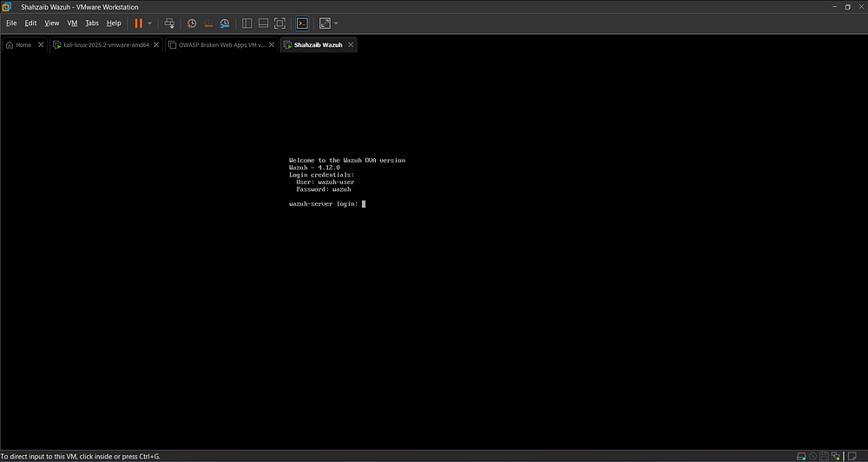Click the 'To direct input to this VM' hint
This screenshot has width=868, height=462.
80,457
